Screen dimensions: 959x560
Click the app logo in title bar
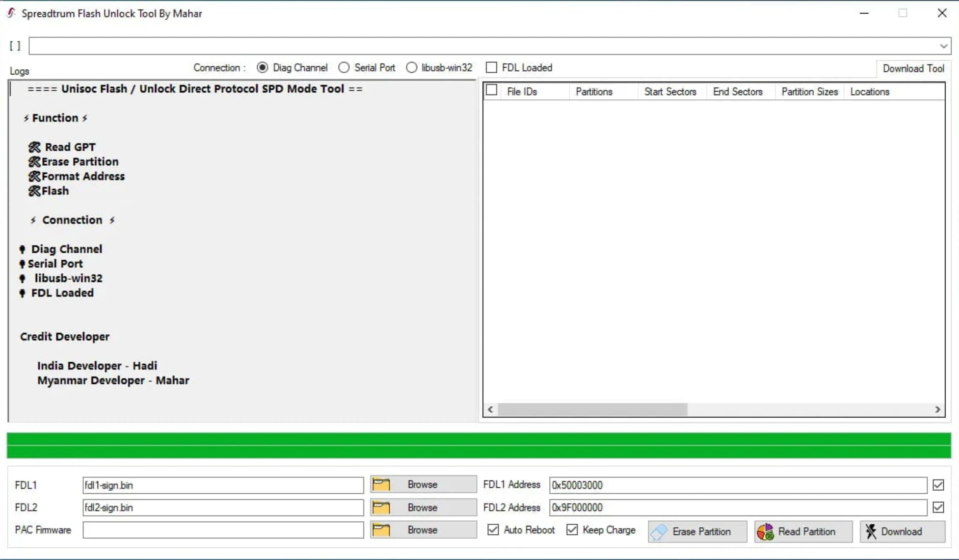[11, 13]
